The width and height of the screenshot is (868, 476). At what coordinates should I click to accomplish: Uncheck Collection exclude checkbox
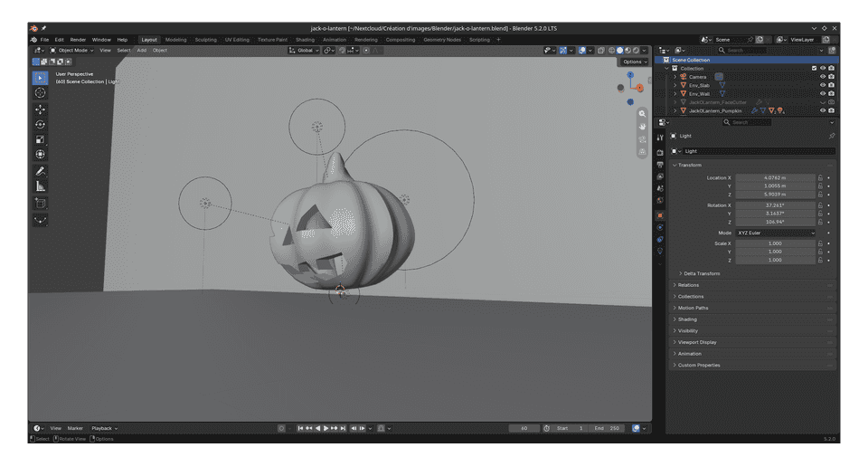pos(815,69)
